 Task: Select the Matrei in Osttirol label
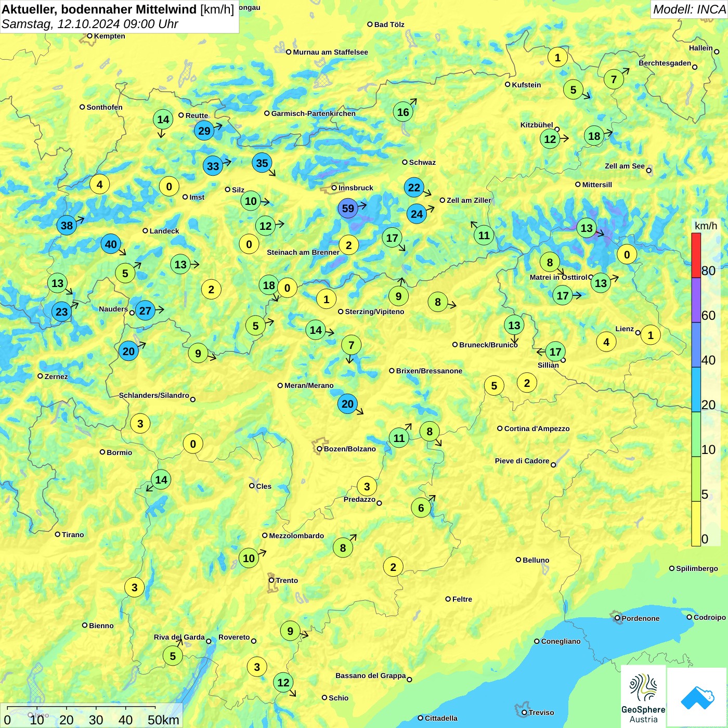[x=558, y=277]
